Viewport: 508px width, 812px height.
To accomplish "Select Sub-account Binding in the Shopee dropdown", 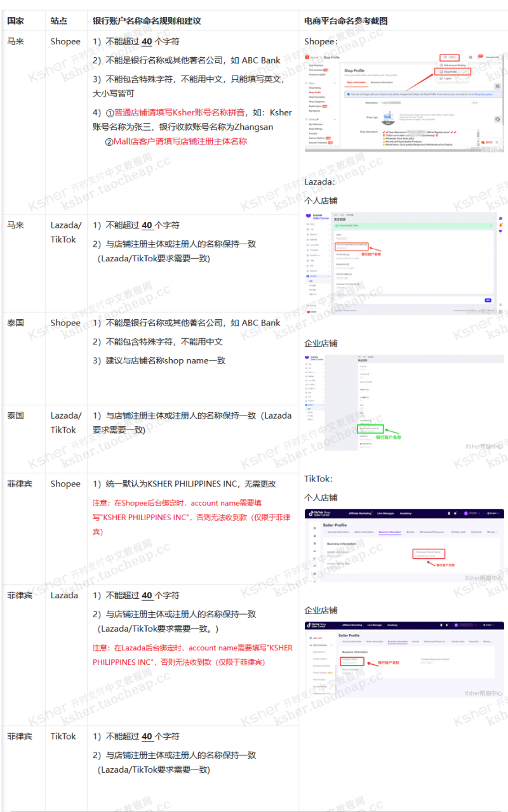I will pyautogui.click(x=453, y=65).
